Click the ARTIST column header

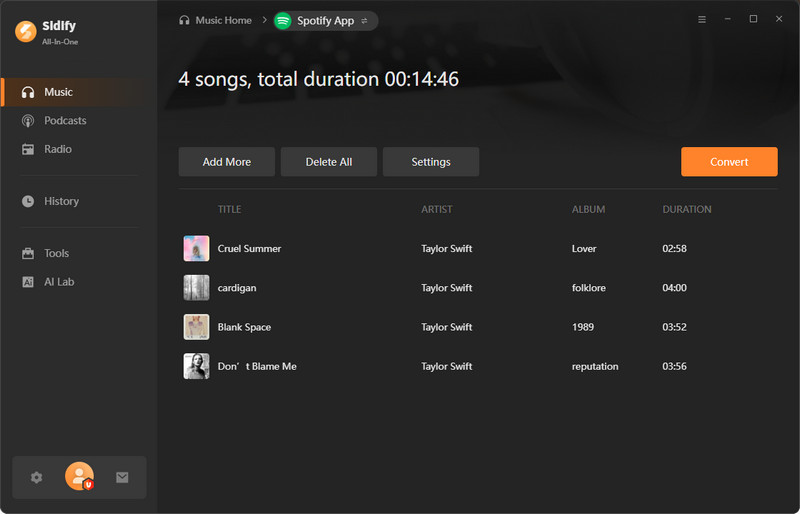[x=437, y=209]
